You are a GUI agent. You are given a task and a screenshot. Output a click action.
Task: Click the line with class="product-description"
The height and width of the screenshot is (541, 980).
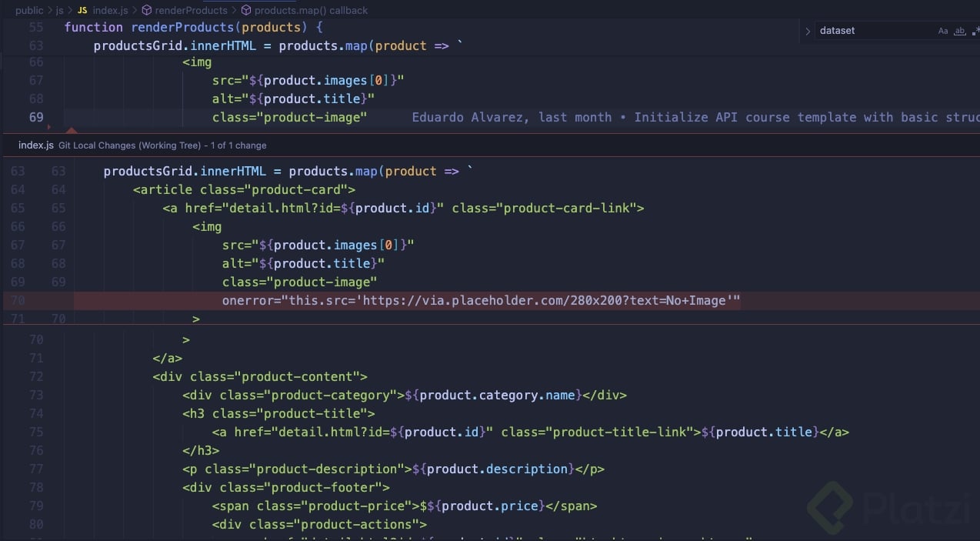394,469
